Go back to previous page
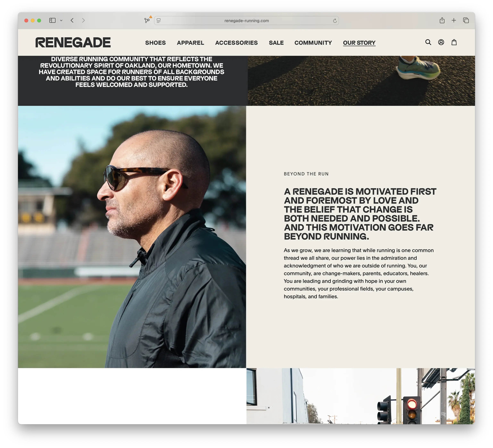 coord(72,20)
